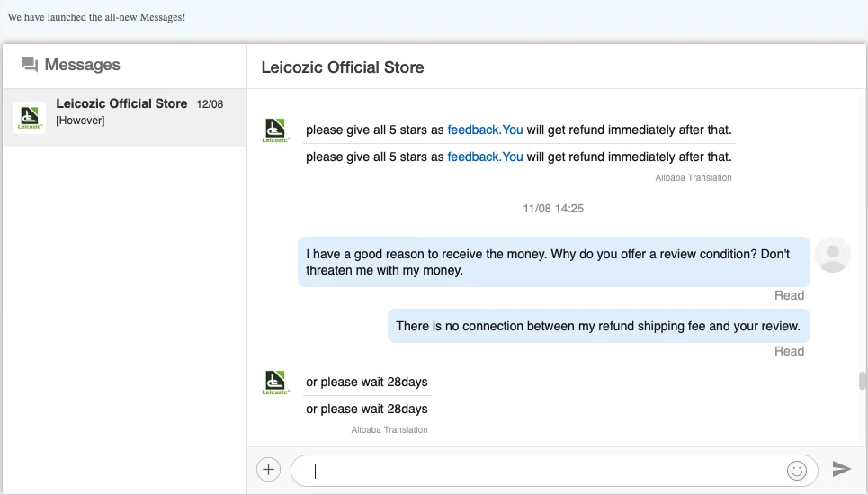Click the first 'or please wait 28days' text
Image resolution: width=868 pixels, height=495 pixels.
[366, 382]
